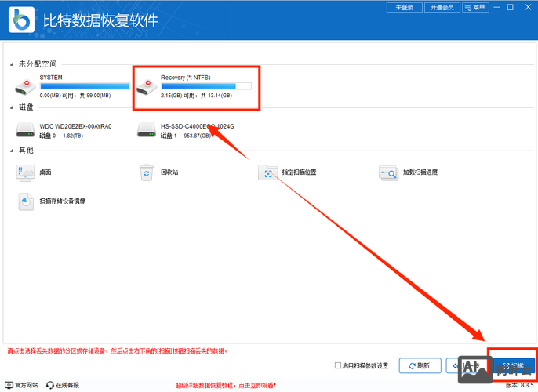Collapse the 其他 section
The height and width of the screenshot is (392, 538).
coord(12,150)
